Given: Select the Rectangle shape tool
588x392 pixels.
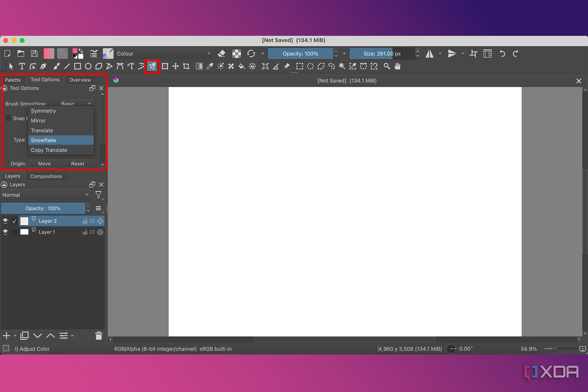Looking at the screenshot, I should tap(78, 66).
